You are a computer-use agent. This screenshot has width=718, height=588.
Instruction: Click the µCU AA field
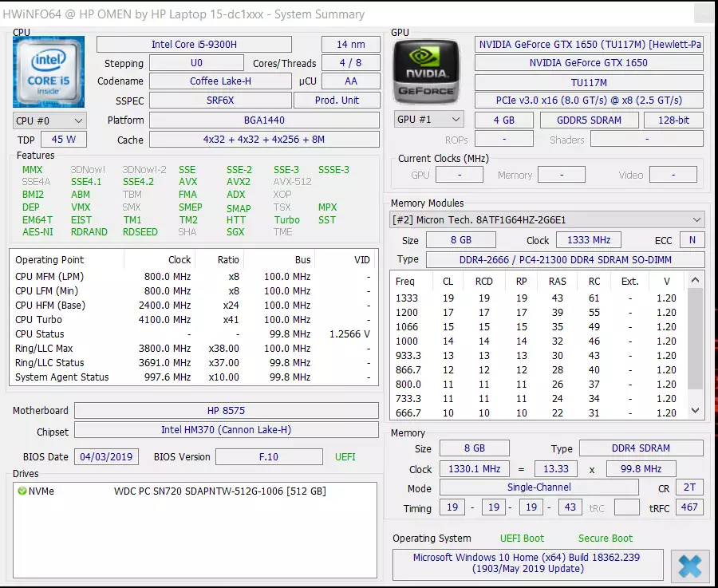(351, 81)
